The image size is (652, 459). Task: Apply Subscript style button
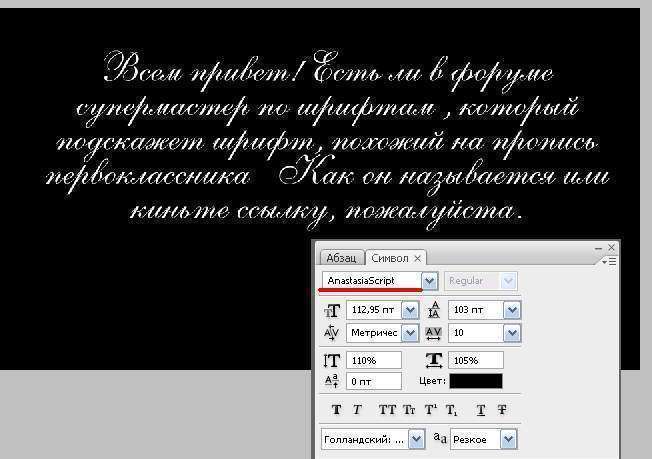pyautogui.click(x=451, y=409)
